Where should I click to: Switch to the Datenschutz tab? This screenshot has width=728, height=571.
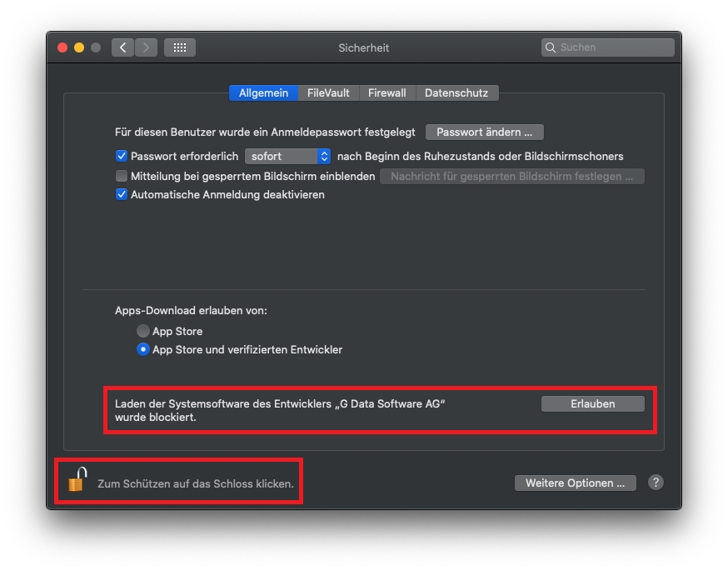pyautogui.click(x=456, y=93)
